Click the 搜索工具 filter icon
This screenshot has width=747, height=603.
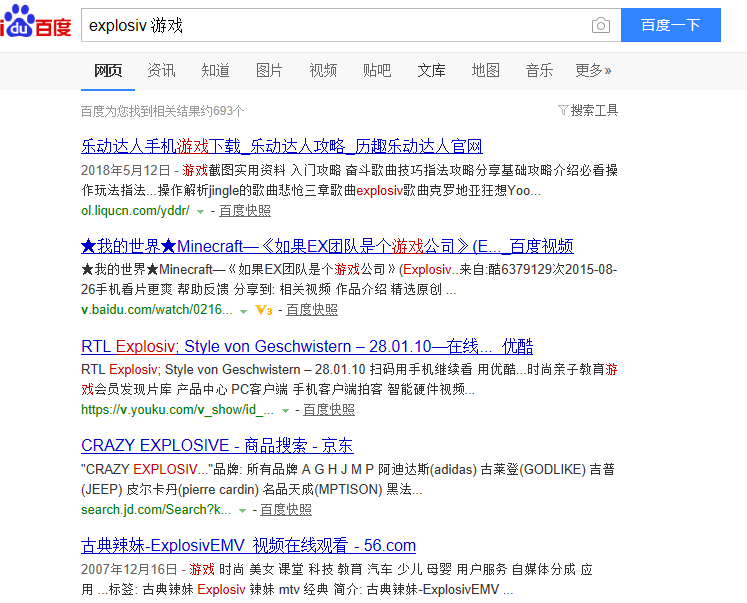click(x=563, y=111)
